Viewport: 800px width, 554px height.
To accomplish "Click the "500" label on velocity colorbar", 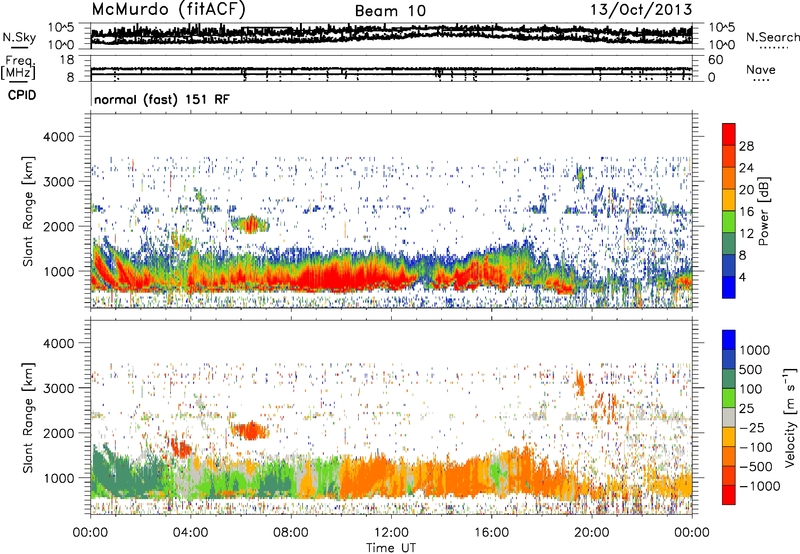I will (751, 370).
